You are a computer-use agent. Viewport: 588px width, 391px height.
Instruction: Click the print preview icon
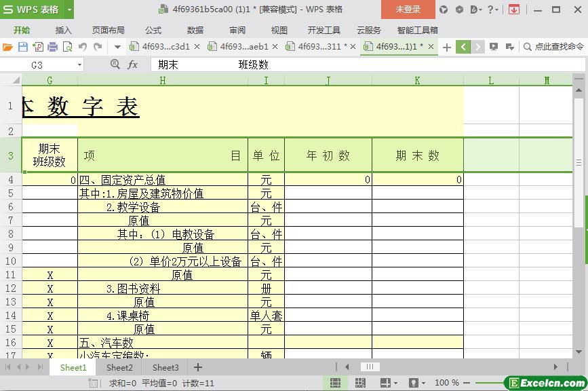[67, 47]
